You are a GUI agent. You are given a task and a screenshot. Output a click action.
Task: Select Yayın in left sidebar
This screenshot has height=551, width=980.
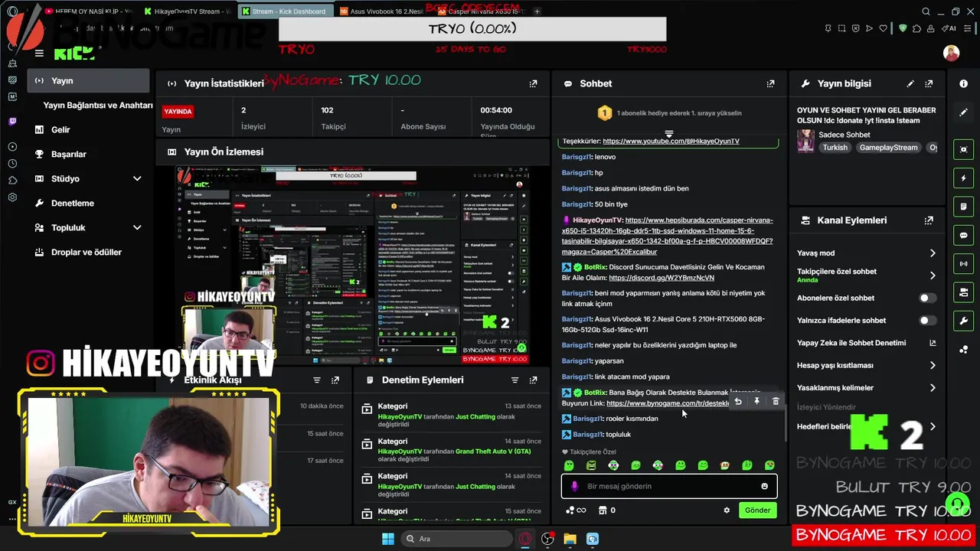tap(89, 80)
